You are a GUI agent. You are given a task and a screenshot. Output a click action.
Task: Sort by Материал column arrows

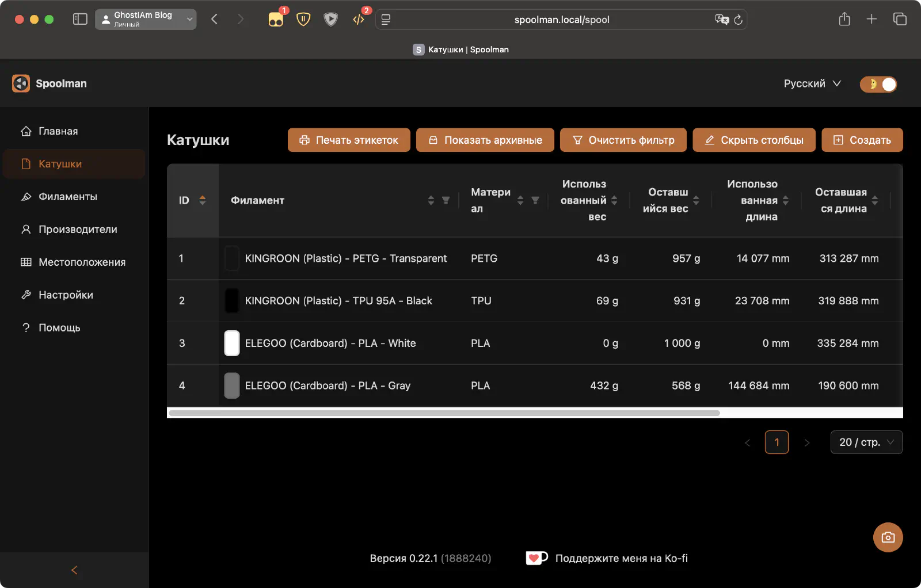[x=520, y=200]
